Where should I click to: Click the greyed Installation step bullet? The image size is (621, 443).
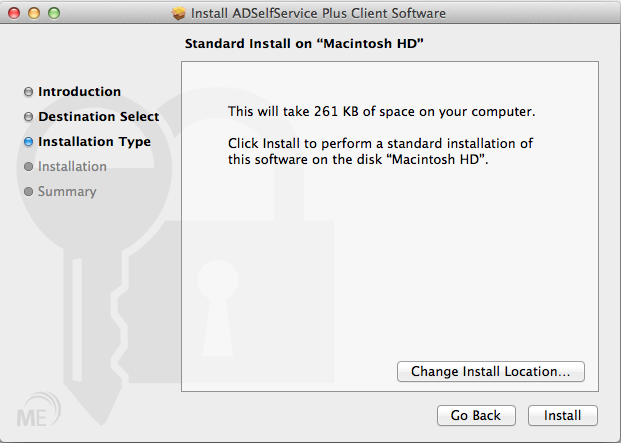(x=29, y=167)
